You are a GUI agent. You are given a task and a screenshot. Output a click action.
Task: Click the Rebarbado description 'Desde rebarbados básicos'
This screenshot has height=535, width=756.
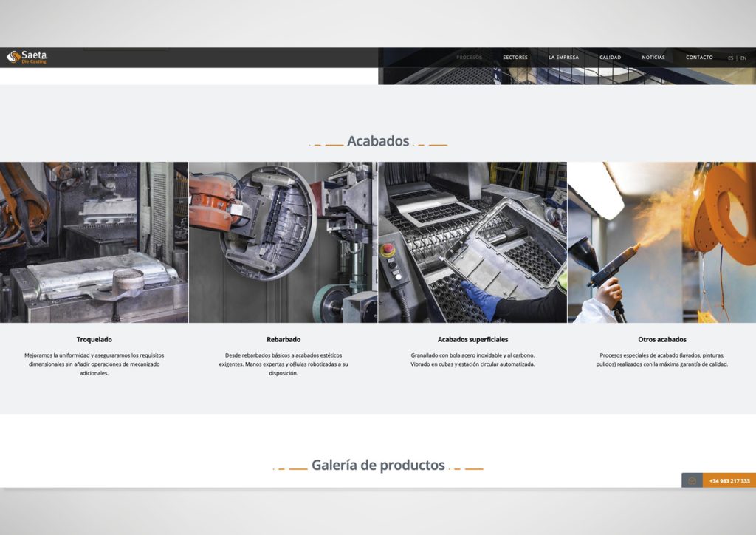[x=283, y=364]
